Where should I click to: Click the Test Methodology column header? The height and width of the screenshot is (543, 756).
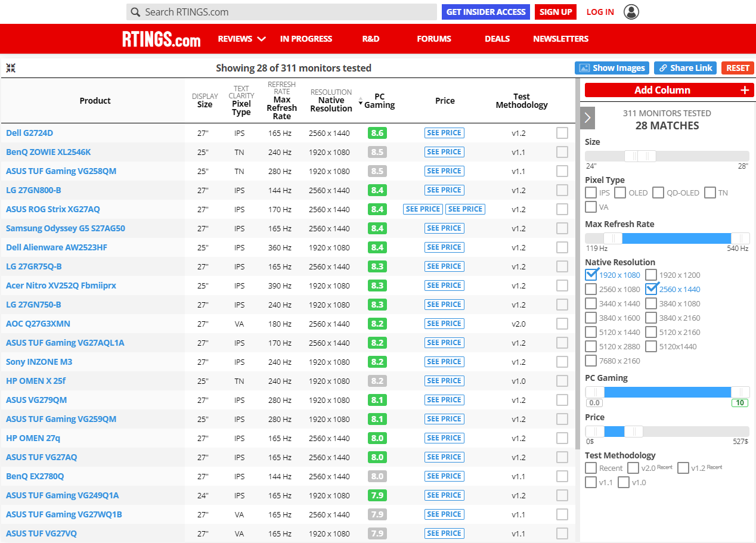(x=522, y=101)
